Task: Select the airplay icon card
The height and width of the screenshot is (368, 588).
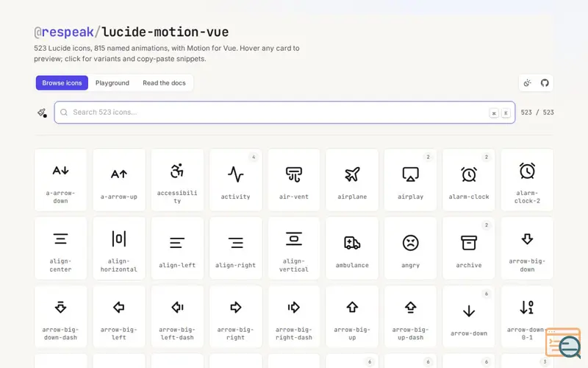Action: point(411,180)
